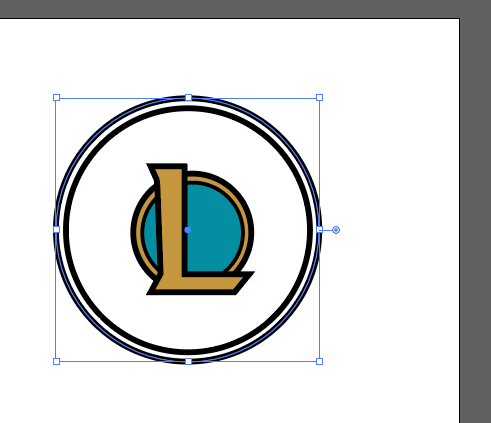Click the circular widget outside the right handle
The height and width of the screenshot is (423, 491).
click(x=336, y=230)
